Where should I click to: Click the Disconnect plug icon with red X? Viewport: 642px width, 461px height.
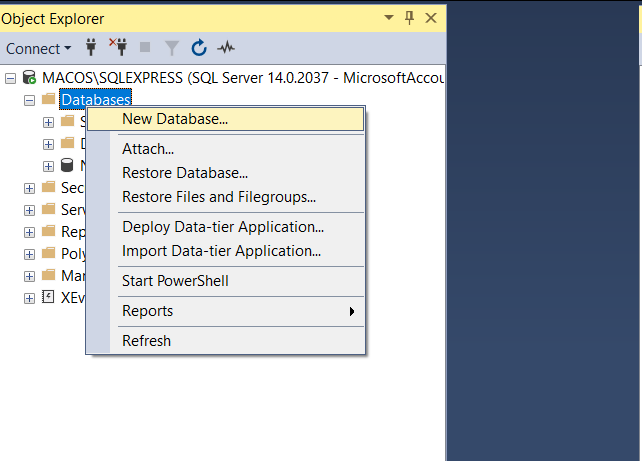click(119, 48)
